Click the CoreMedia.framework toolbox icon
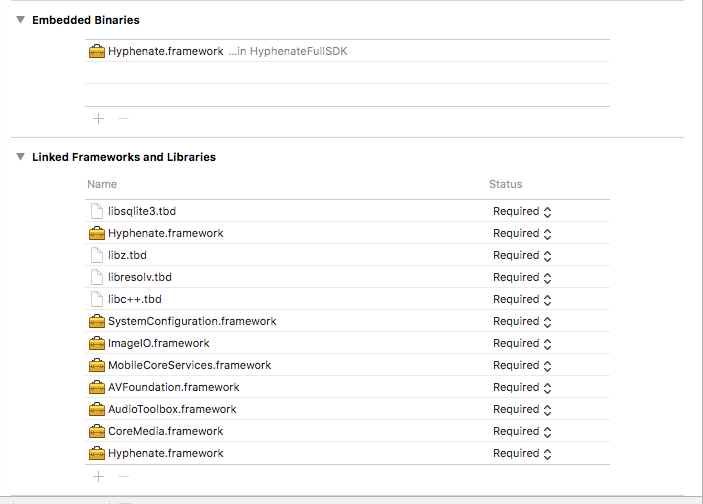Viewport: 703px width, 504px height. [97, 431]
